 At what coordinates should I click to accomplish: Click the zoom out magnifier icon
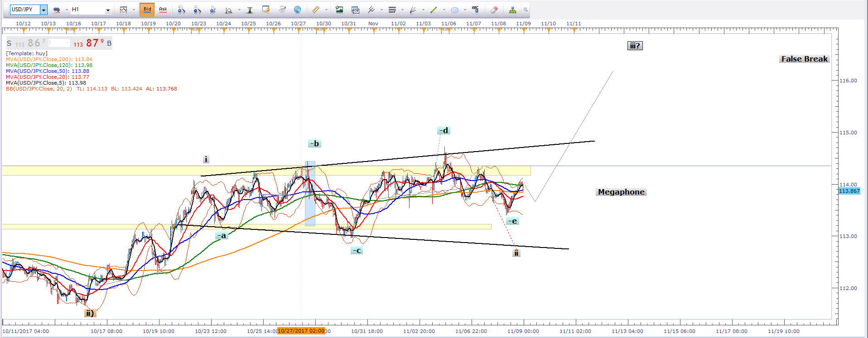[x=197, y=10]
